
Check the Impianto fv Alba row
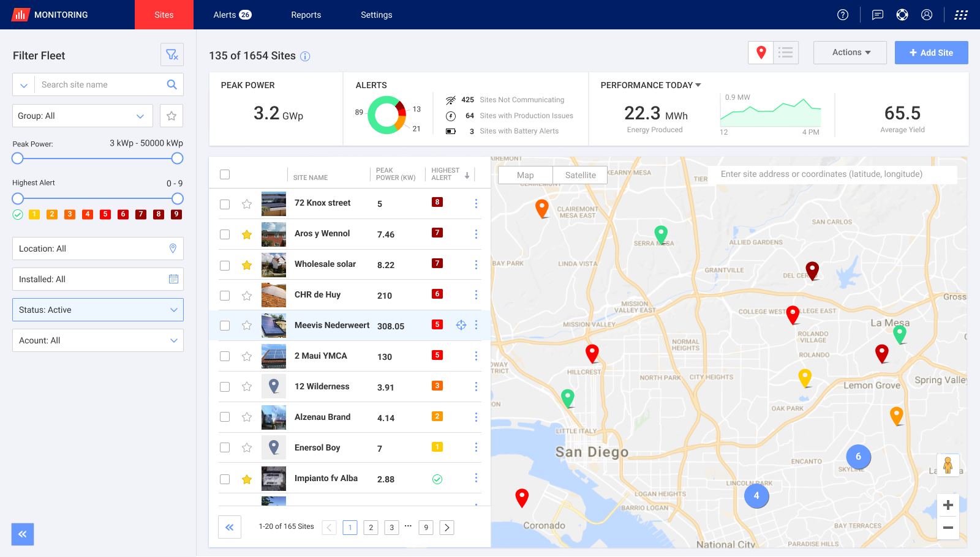[x=225, y=479]
